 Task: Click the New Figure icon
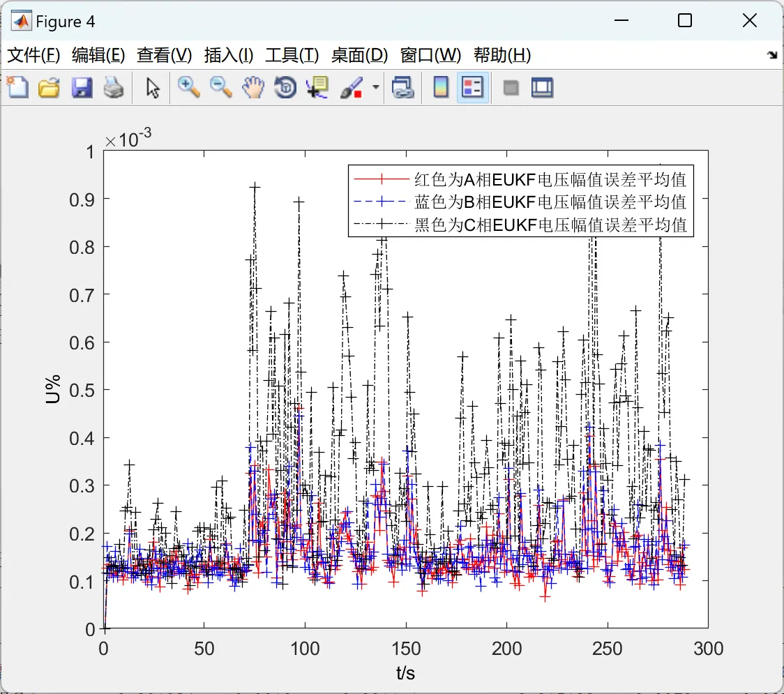[x=17, y=87]
